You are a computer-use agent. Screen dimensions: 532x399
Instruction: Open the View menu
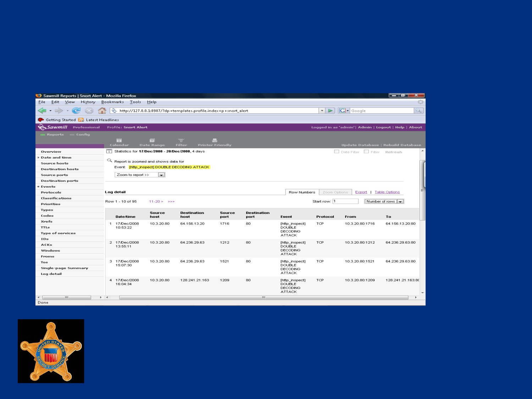(x=70, y=102)
